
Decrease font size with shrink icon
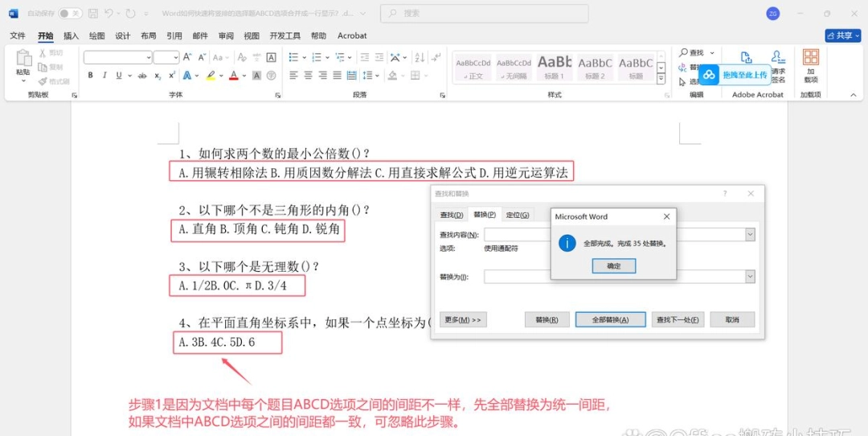(202, 57)
